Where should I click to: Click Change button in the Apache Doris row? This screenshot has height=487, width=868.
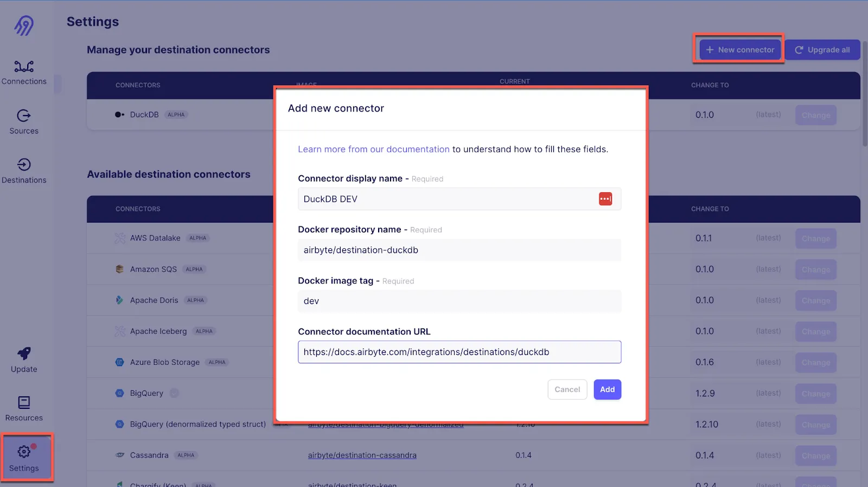point(816,300)
